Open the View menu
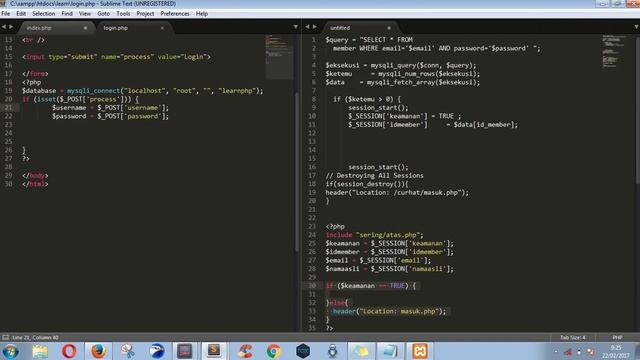The image size is (640, 360). (85, 13)
